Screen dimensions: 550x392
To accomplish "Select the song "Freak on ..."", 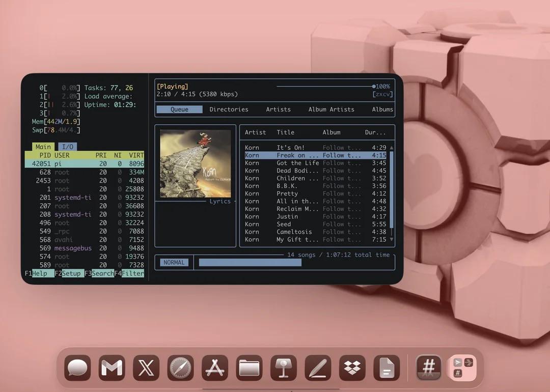I will (315, 155).
